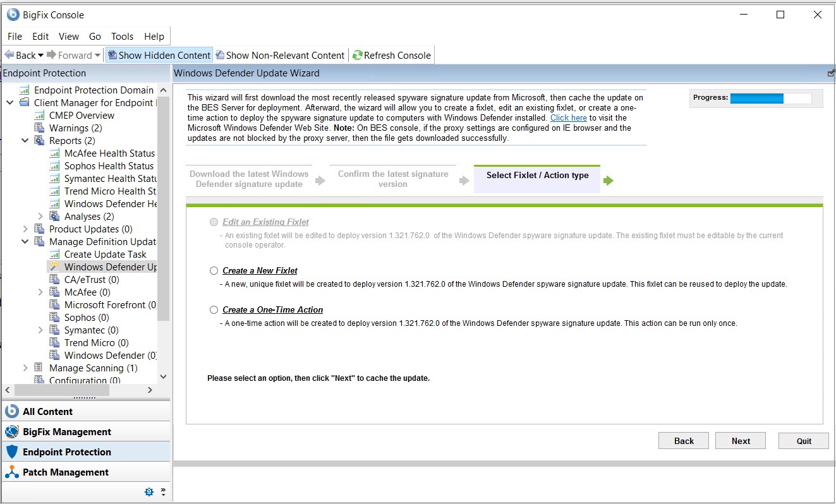836x504 pixels.
Task: Follow the 'Click here' link
Action: pyautogui.click(x=569, y=118)
